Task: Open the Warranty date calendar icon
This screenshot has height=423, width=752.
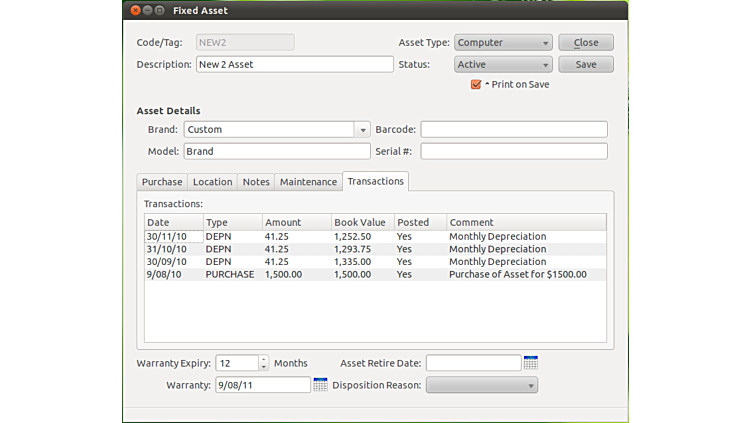Action: [x=320, y=385]
